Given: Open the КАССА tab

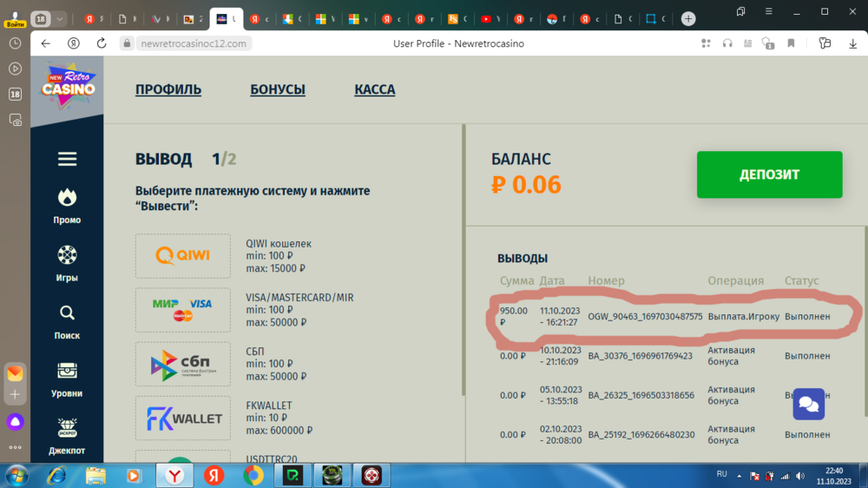Looking at the screenshot, I should pyautogui.click(x=375, y=89).
